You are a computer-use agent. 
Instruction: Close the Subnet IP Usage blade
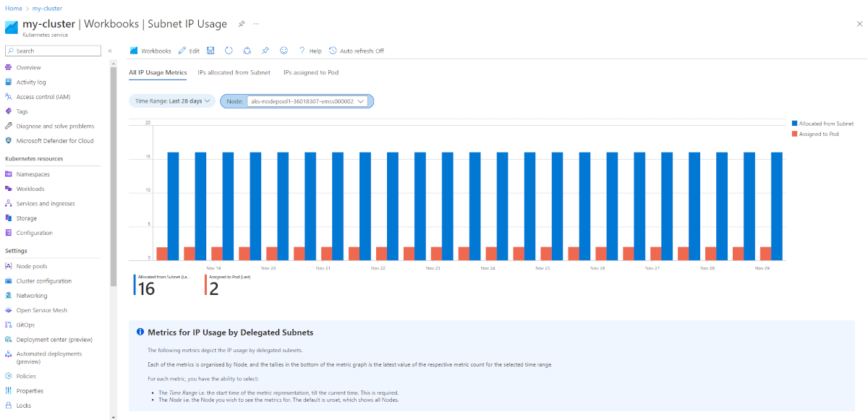coord(859,24)
